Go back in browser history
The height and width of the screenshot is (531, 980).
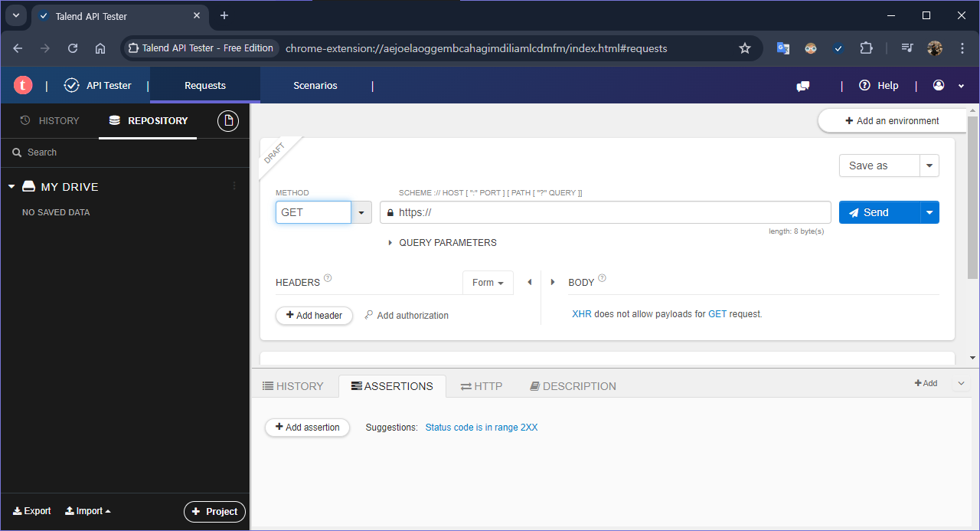pyautogui.click(x=18, y=48)
